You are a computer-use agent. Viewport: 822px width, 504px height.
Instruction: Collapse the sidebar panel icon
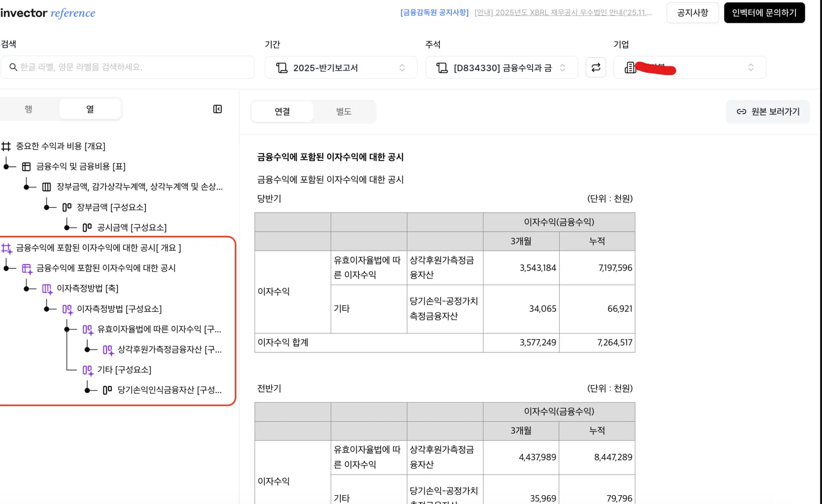coord(217,109)
